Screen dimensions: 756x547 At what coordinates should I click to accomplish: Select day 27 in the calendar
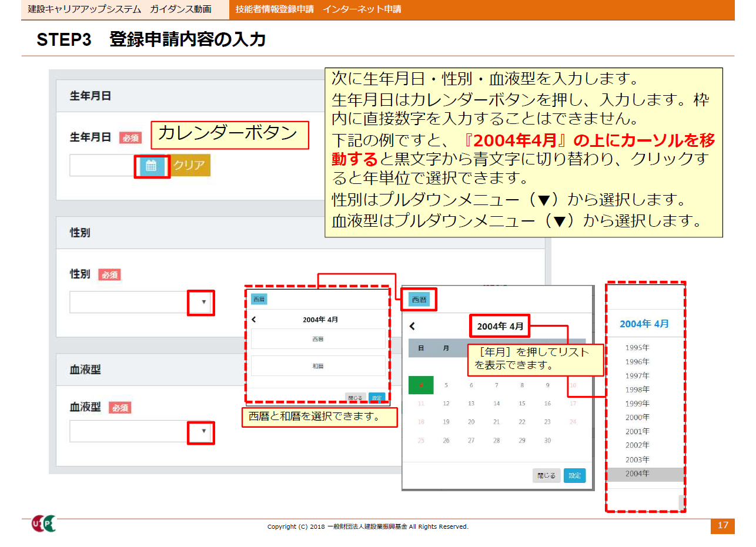pyautogui.click(x=471, y=441)
